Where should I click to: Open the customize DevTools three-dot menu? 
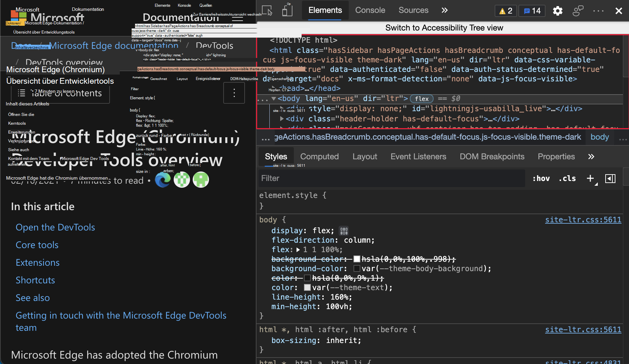point(598,11)
